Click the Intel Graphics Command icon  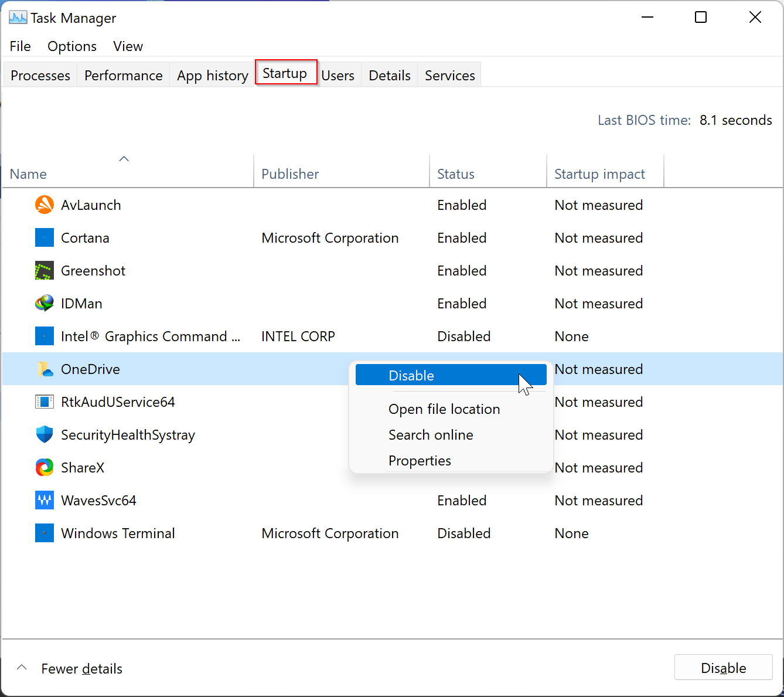pos(45,336)
